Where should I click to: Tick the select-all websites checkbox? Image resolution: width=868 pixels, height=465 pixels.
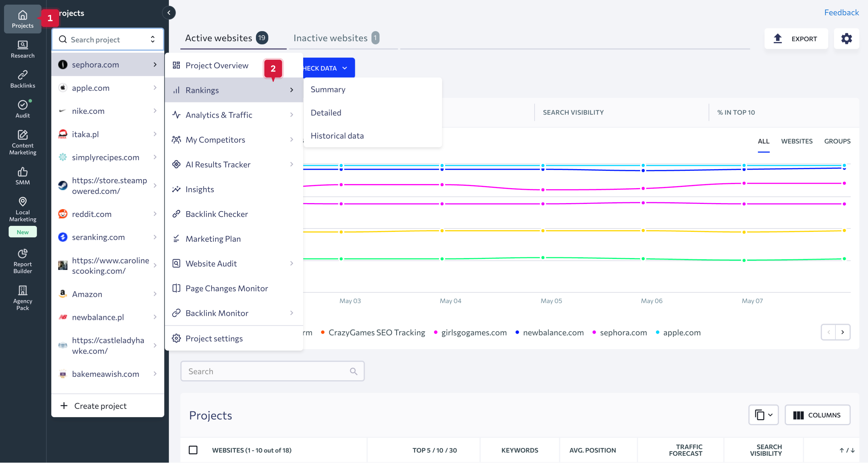tap(193, 450)
